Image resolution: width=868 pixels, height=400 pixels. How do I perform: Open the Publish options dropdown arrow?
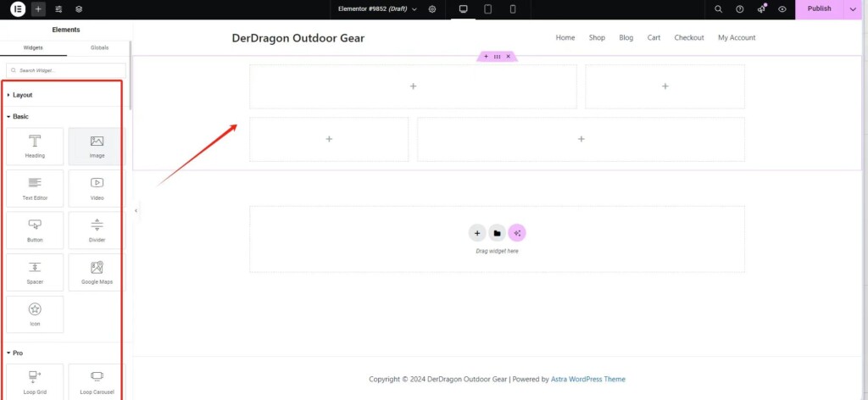(x=853, y=8)
